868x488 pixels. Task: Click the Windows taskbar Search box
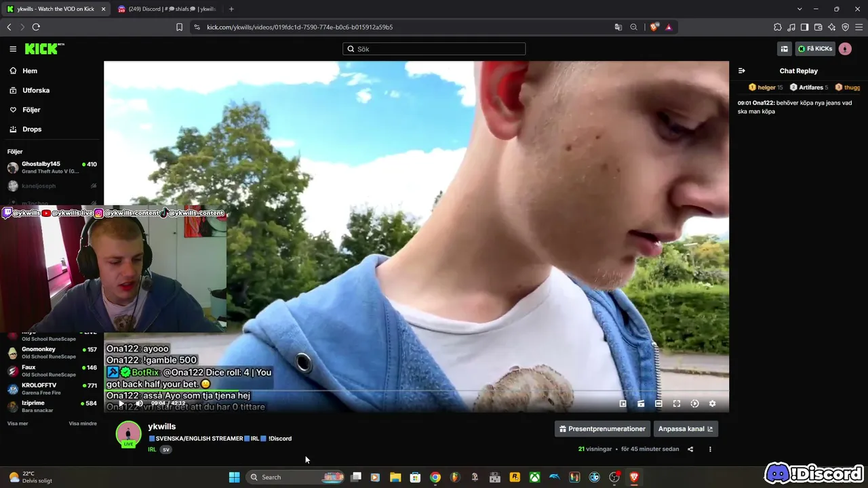(295, 477)
